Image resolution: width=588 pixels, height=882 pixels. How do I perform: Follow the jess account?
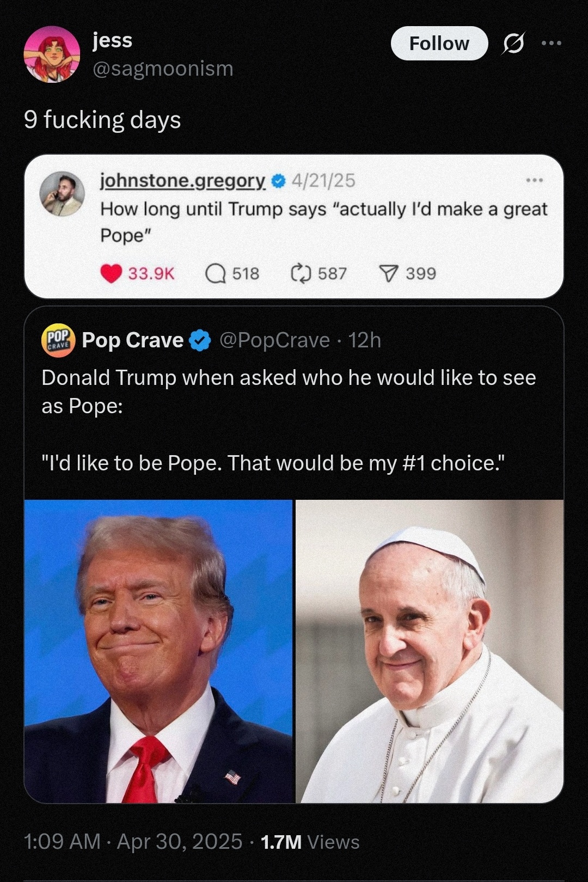439,44
